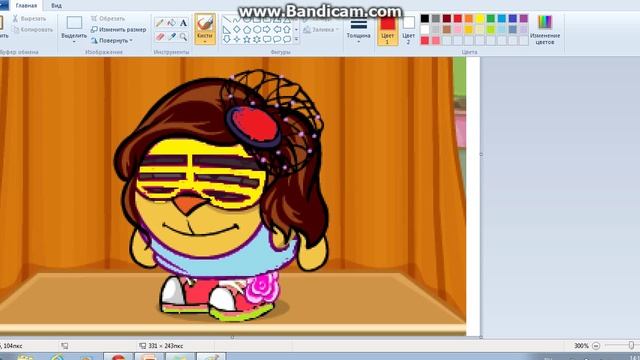Screen dimensions: 640x360
Task: Click Изменить размер (Resize)
Action: (118, 29)
